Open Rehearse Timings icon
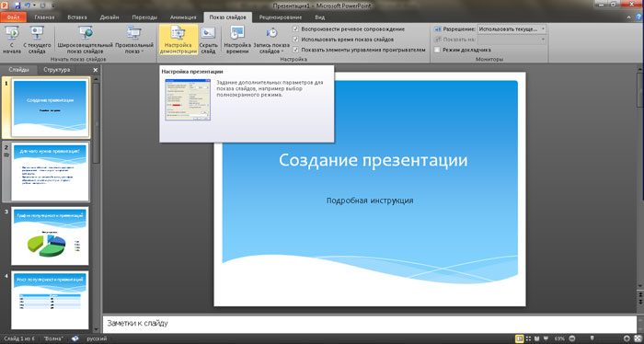644x344 pixels. click(237, 33)
